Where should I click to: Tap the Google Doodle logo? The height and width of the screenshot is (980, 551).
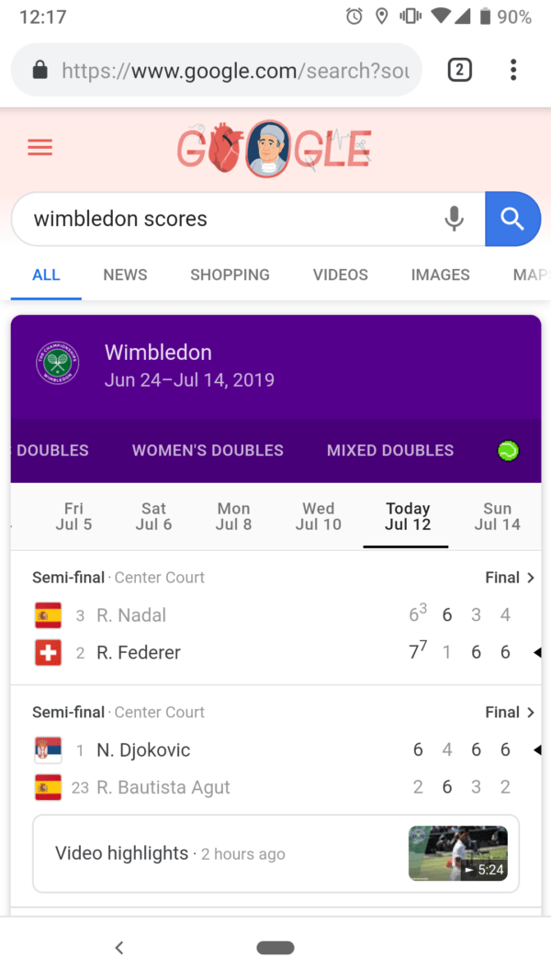tap(274, 149)
